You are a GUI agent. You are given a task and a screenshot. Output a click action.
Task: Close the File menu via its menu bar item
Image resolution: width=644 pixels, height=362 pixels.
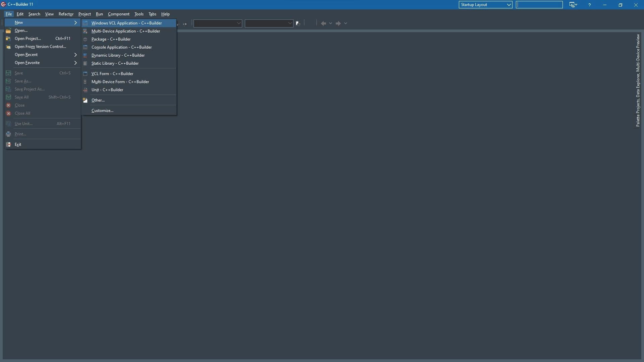[x=9, y=14]
